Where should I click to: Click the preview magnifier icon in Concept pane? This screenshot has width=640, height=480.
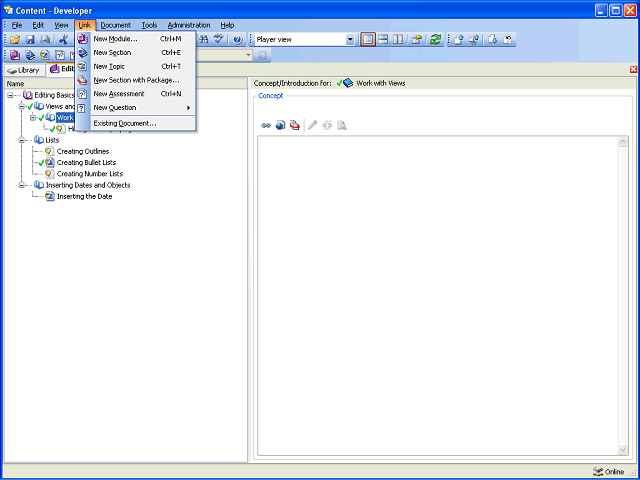[342, 125]
